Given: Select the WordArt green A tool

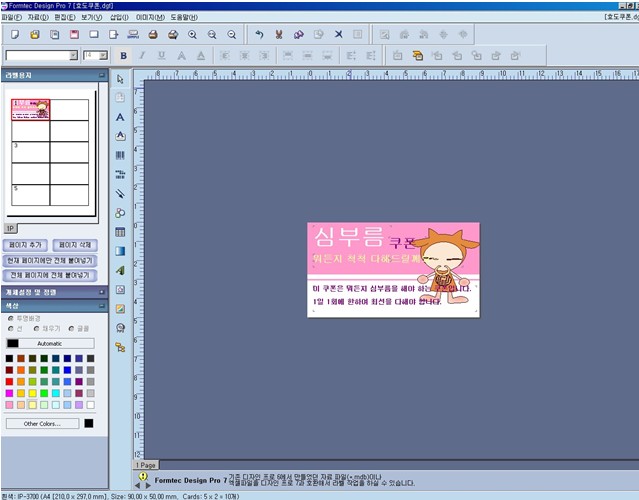Looking at the screenshot, I should [x=120, y=270].
